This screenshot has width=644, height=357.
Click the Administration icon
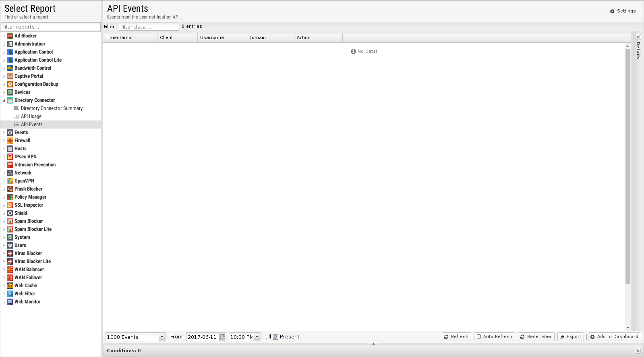coord(10,44)
